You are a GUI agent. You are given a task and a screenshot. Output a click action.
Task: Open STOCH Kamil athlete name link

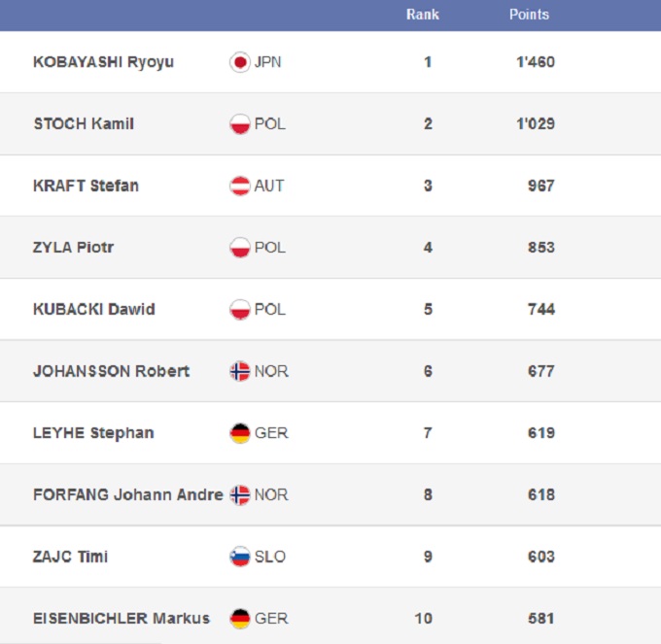pos(84,124)
